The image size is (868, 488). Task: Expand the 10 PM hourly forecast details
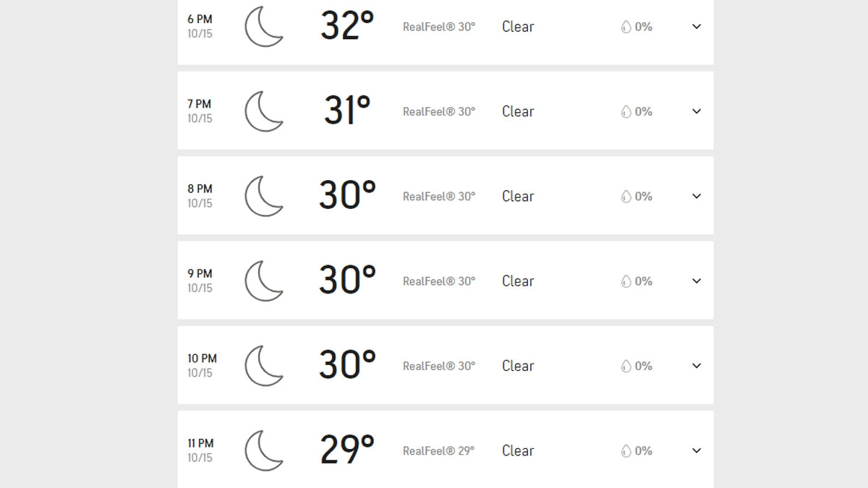pos(697,366)
